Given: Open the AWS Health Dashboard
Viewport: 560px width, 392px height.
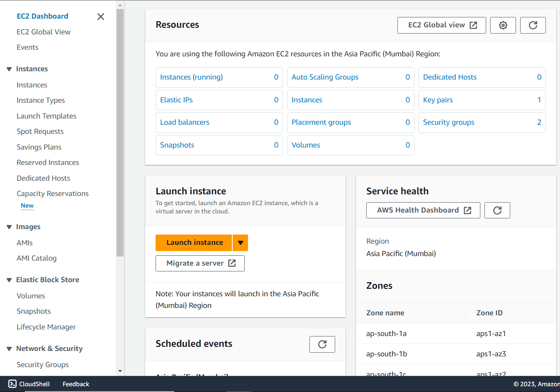Looking at the screenshot, I should pos(423,210).
